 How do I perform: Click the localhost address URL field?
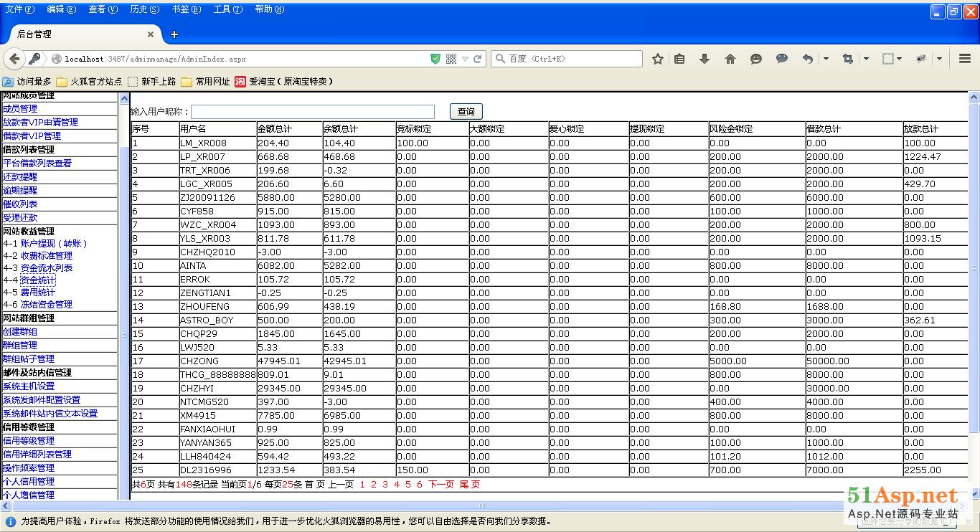pyautogui.click(x=244, y=59)
